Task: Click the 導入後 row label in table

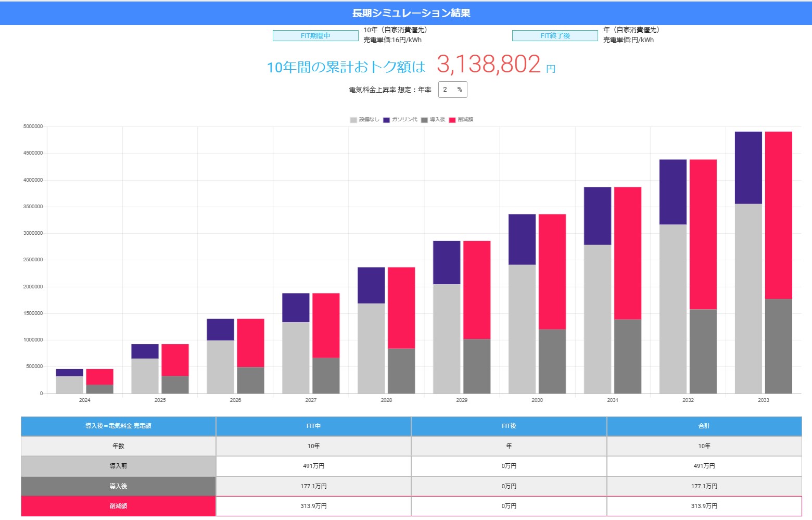Action: point(118,486)
